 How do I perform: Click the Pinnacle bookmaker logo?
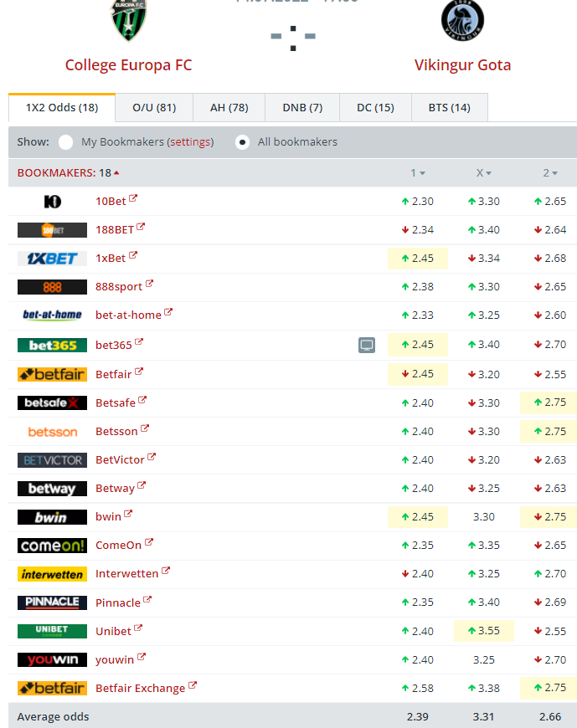pos(52,602)
